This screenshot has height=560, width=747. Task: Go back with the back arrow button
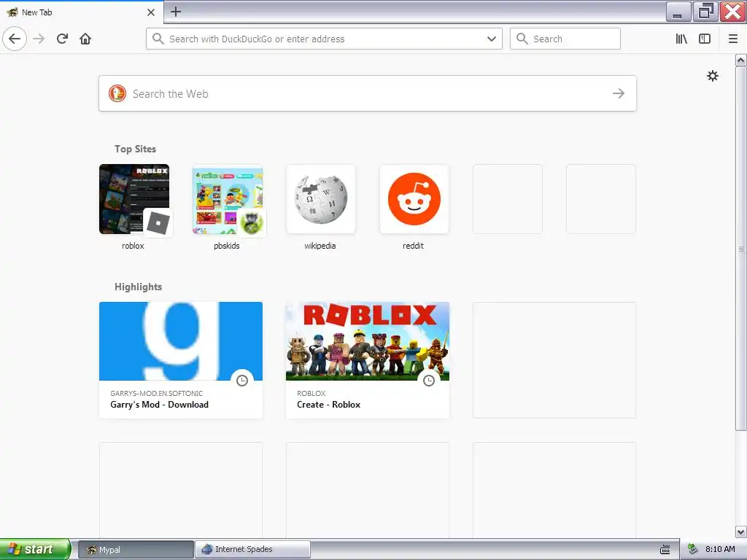coord(15,39)
